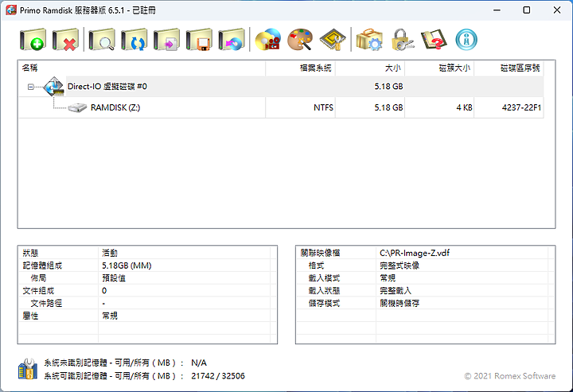Viewport: 573px width, 392px height.
Task: Select the RAMDISK (Z:) volume row
Action: coord(281,107)
